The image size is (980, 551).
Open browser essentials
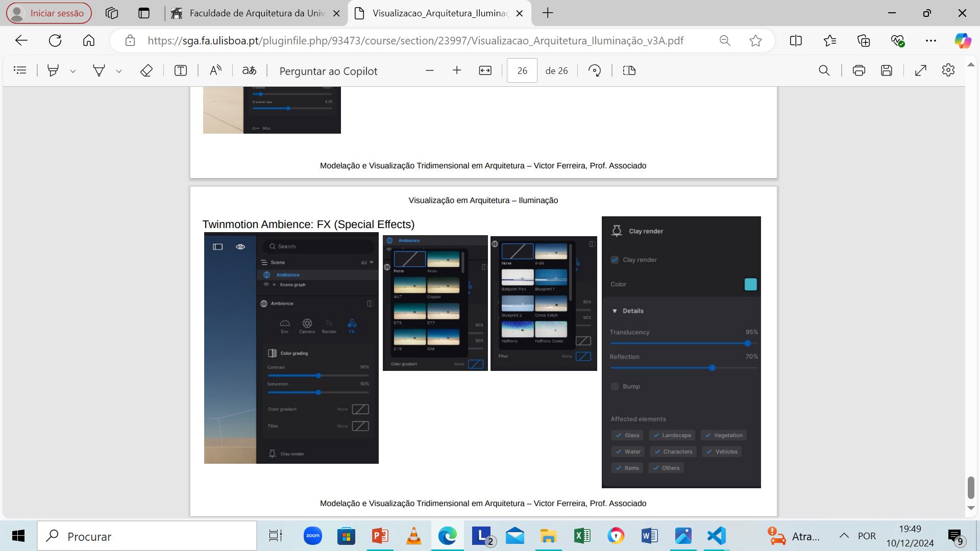[x=897, y=40]
